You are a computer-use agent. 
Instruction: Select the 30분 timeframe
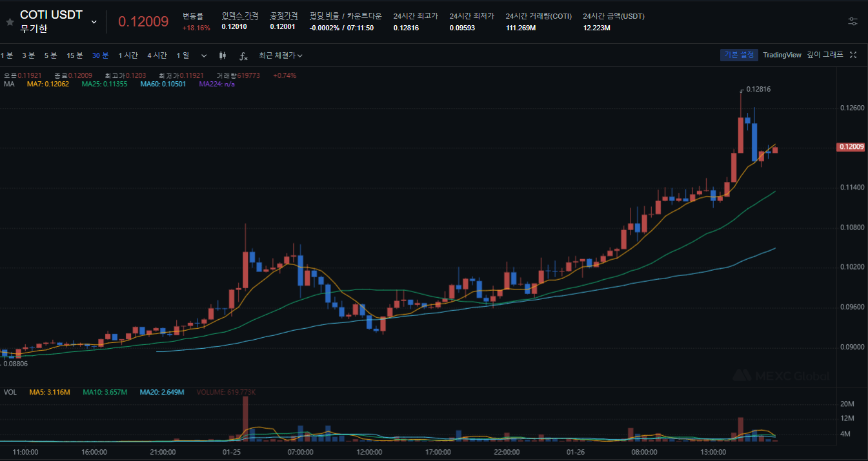pos(100,55)
